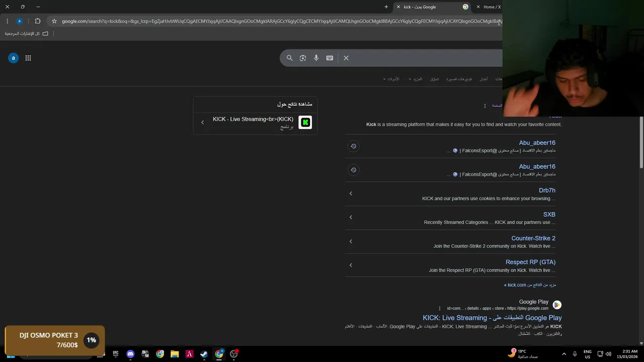
Task: Click the magnifier search icon
Action: pos(289,58)
